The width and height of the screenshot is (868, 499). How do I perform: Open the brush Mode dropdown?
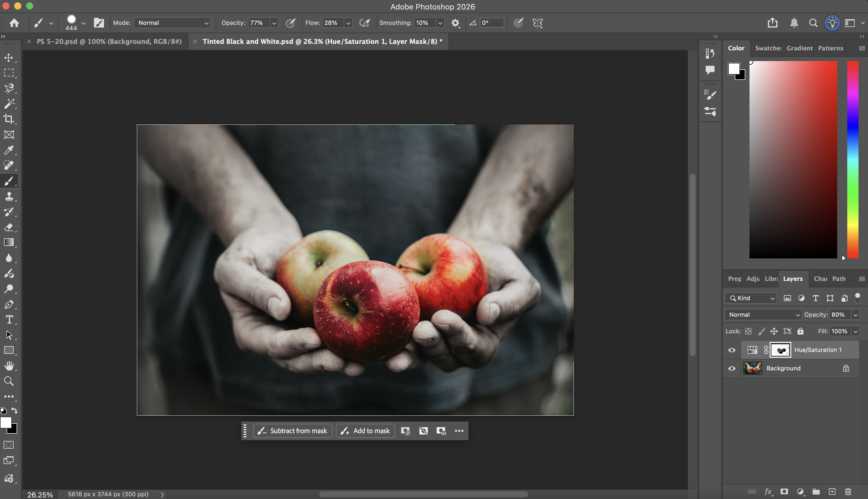(x=172, y=23)
